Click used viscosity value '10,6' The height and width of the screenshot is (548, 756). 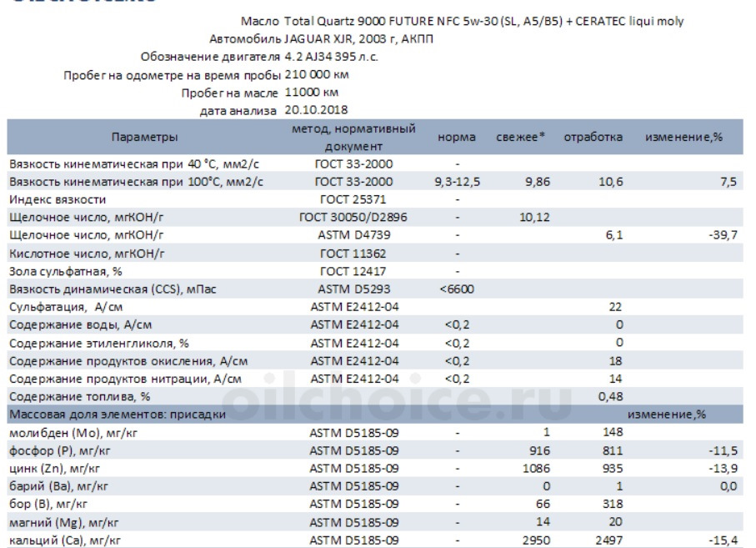(x=610, y=182)
